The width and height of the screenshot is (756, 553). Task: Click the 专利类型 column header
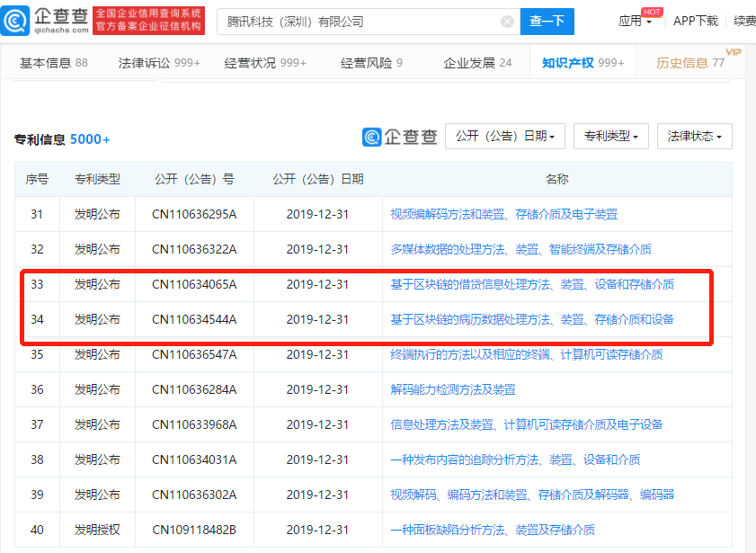pyautogui.click(x=97, y=179)
